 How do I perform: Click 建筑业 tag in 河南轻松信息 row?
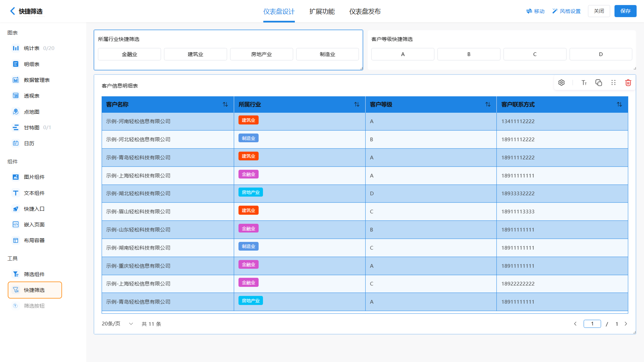click(x=248, y=120)
